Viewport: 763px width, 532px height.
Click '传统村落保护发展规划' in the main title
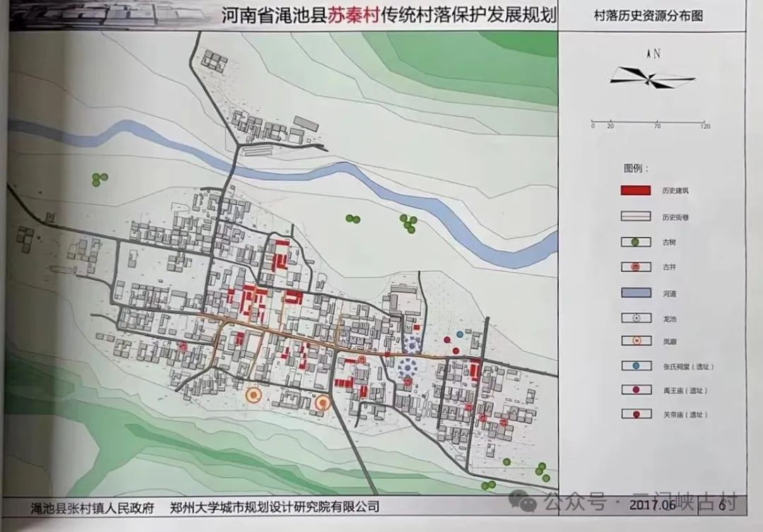point(468,16)
